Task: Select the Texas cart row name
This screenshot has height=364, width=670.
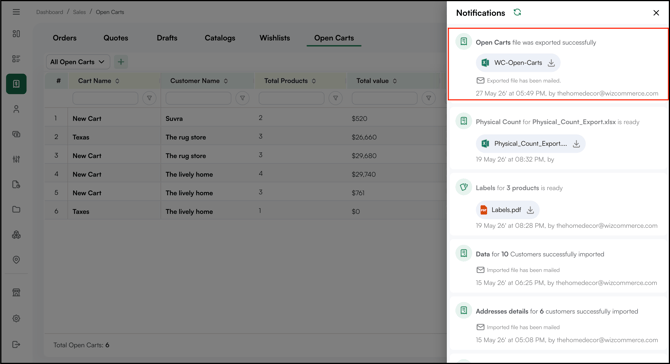Action: click(81, 137)
